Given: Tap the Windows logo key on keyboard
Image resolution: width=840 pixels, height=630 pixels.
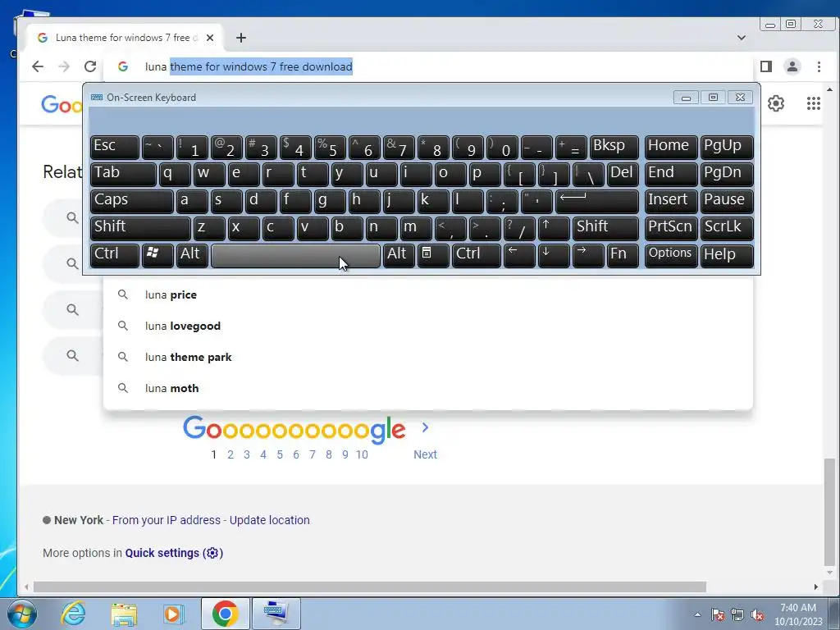Looking at the screenshot, I should coord(157,255).
